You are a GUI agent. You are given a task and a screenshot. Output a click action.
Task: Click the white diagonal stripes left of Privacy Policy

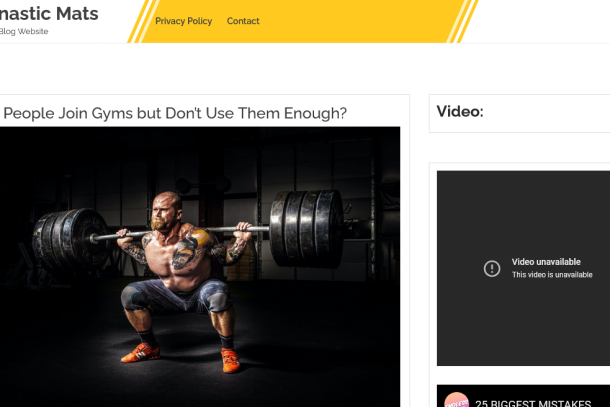tap(143, 21)
